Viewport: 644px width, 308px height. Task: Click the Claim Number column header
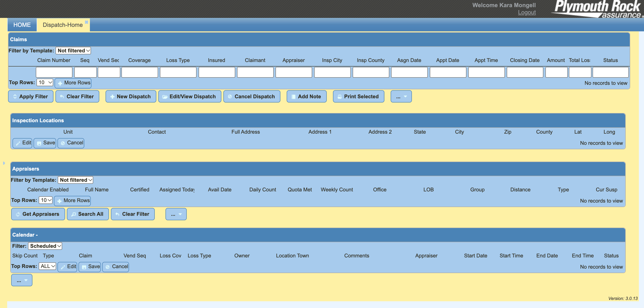[x=54, y=60]
